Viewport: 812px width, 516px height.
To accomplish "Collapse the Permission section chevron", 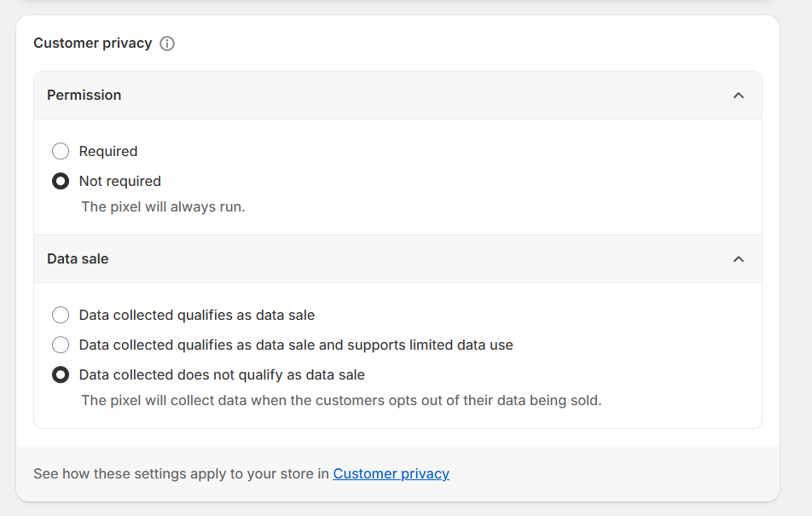I will [x=739, y=96].
